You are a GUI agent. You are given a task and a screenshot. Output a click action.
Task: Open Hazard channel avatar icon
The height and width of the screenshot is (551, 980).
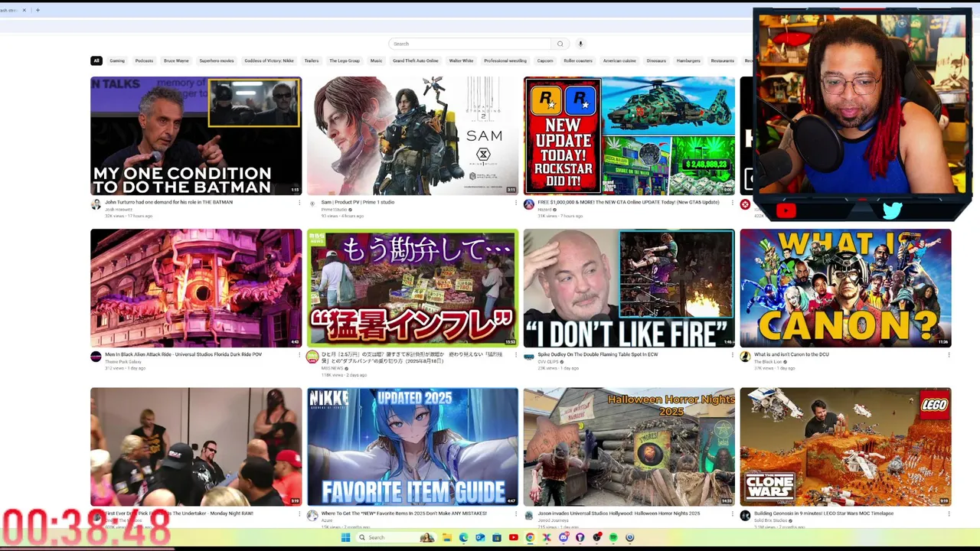point(529,204)
